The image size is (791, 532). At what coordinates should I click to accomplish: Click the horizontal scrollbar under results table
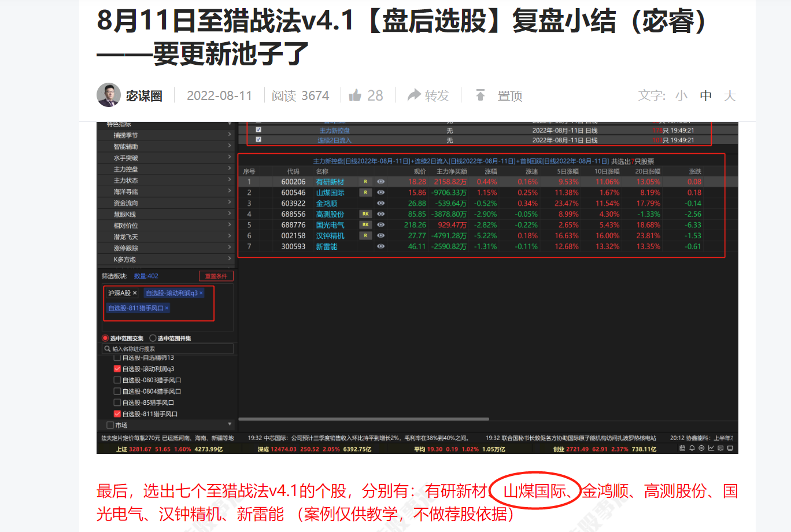[364, 419]
